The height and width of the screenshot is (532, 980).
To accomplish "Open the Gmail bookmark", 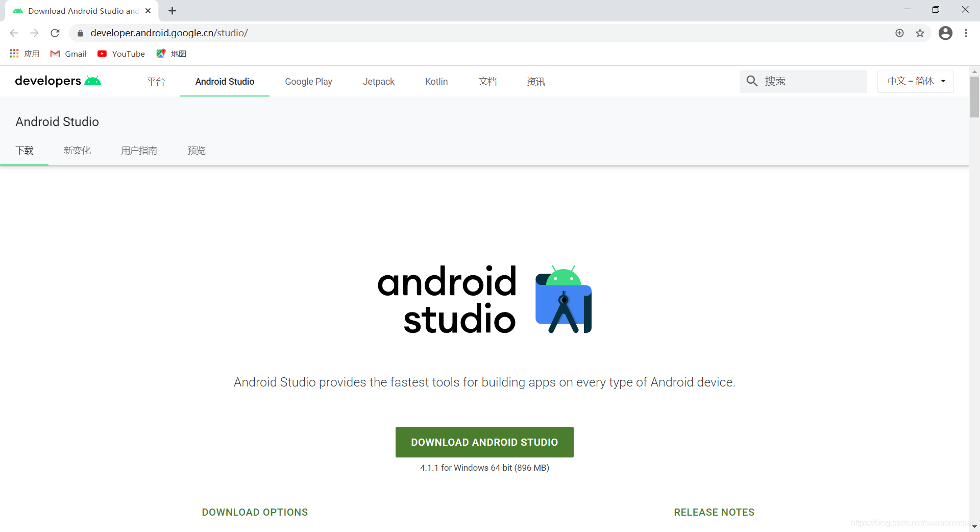I will (68, 54).
